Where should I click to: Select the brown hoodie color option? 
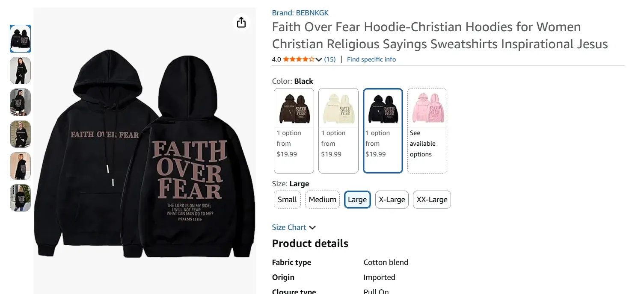coord(294,107)
